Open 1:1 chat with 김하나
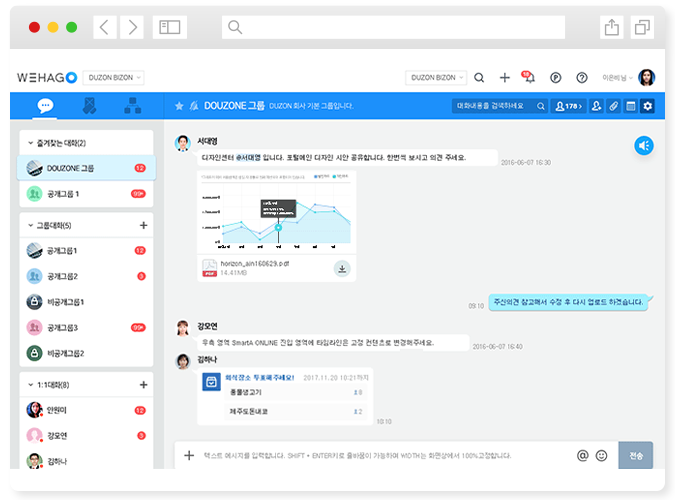The width and height of the screenshot is (675, 500). (86, 461)
